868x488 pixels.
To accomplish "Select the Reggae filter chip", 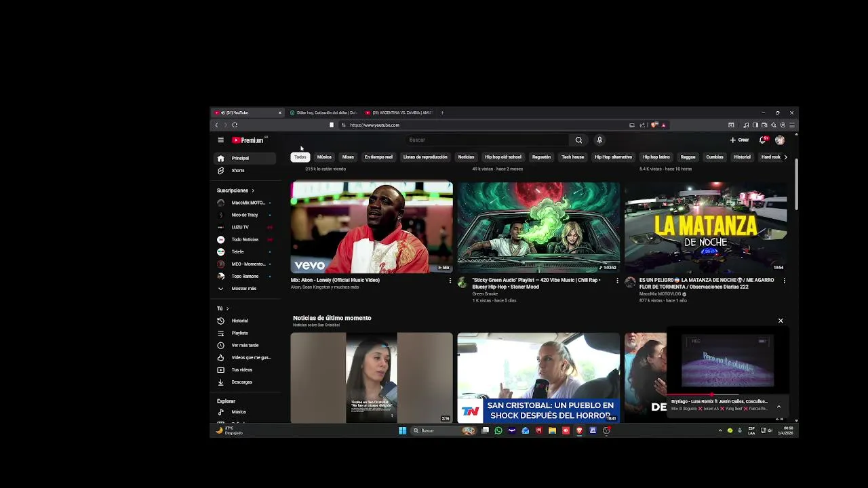I will 688,157.
